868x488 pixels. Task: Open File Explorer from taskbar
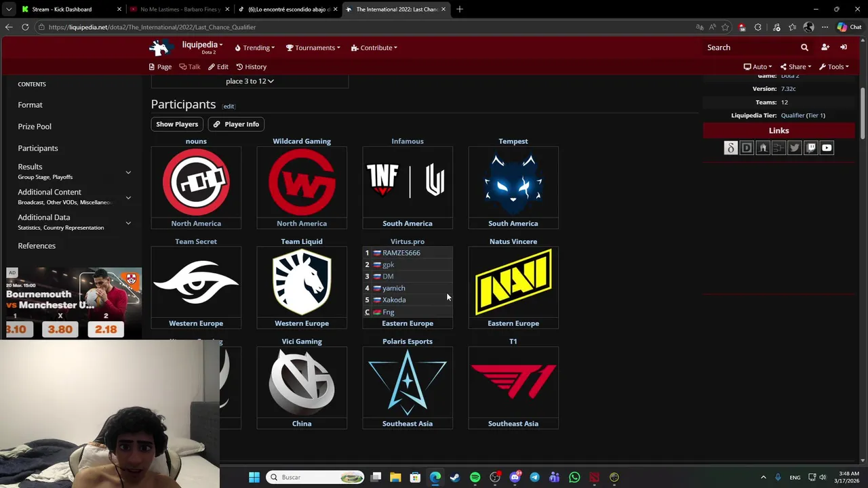(395, 477)
